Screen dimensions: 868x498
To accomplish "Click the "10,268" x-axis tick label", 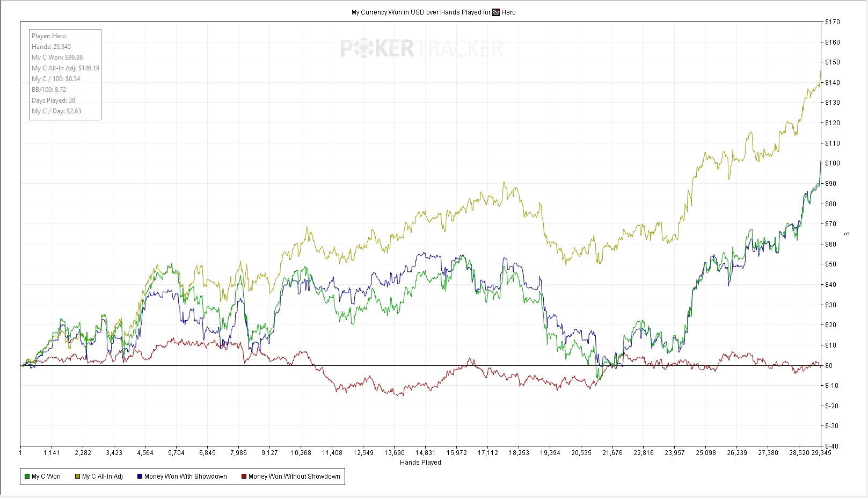I will (x=301, y=453).
